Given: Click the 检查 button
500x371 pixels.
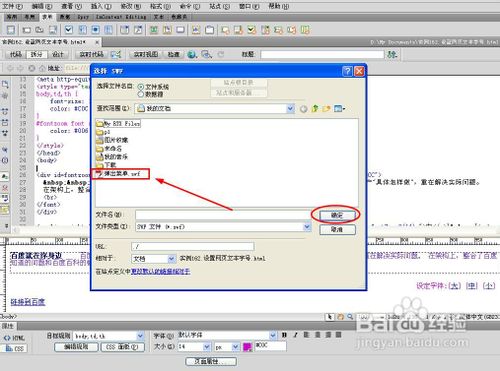Looking at the screenshot, I should [x=173, y=54].
